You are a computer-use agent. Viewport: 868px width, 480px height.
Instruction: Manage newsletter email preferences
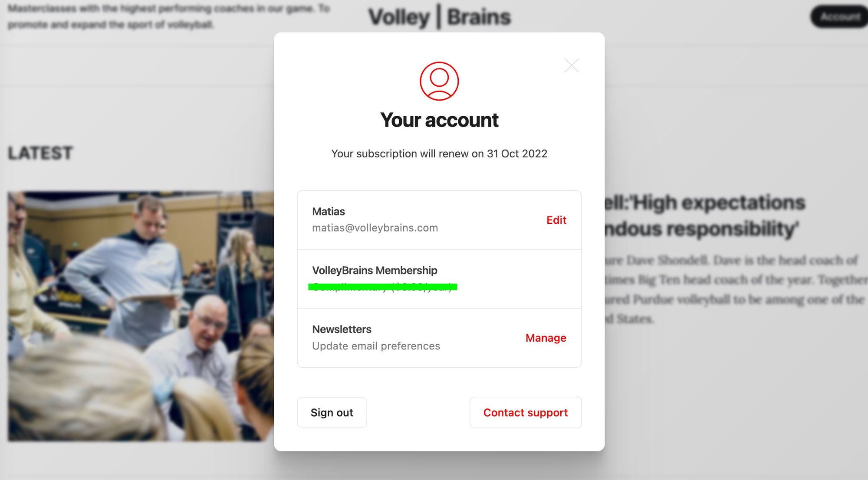pyautogui.click(x=546, y=338)
